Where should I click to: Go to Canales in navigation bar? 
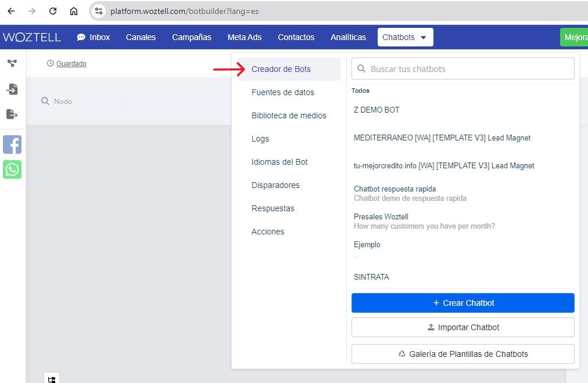point(141,37)
